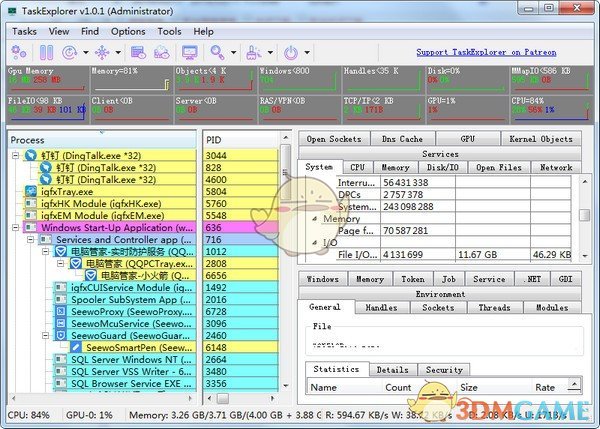The width and height of the screenshot is (600, 429).
Task: Switch to the Threads tab
Action: 494,307
